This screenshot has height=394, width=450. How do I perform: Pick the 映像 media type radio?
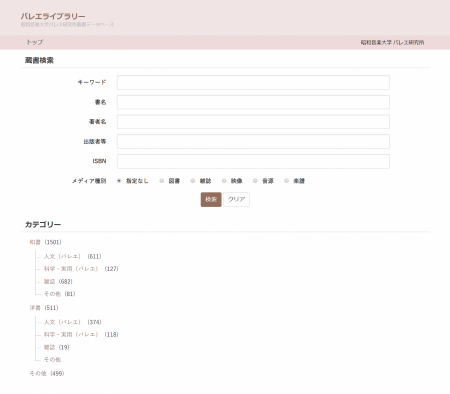224,181
